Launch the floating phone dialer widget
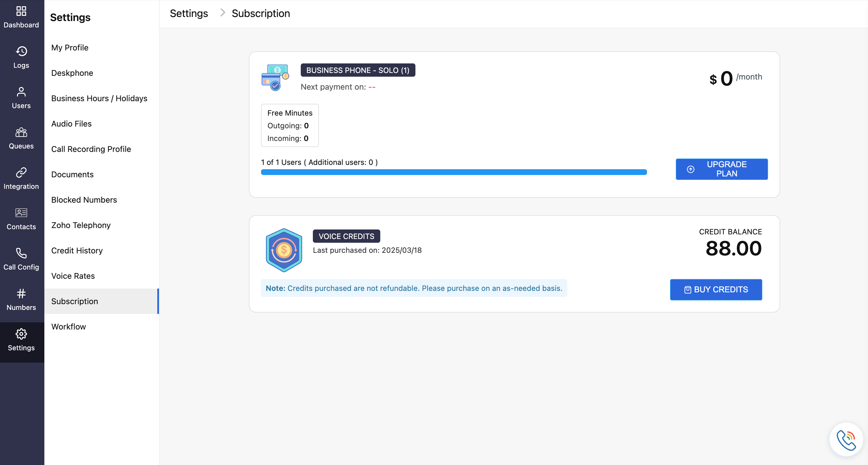 (x=846, y=440)
